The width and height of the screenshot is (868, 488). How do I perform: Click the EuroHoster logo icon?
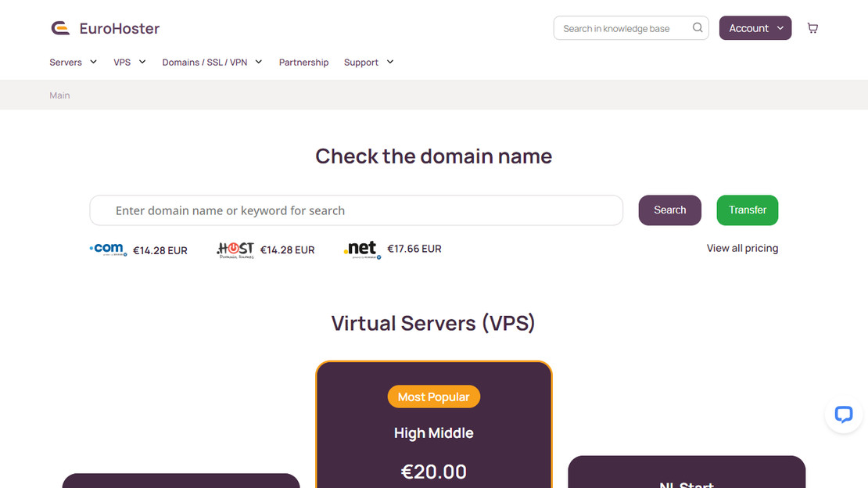pos(60,28)
